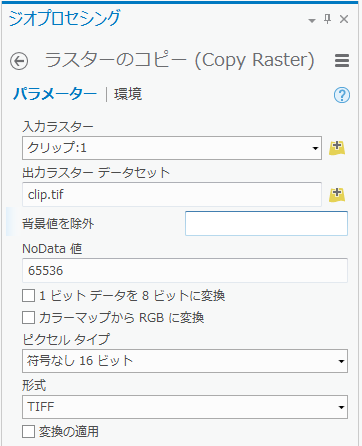Pin the Geoprocessing pane (auto-hide icon)

tap(328, 19)
